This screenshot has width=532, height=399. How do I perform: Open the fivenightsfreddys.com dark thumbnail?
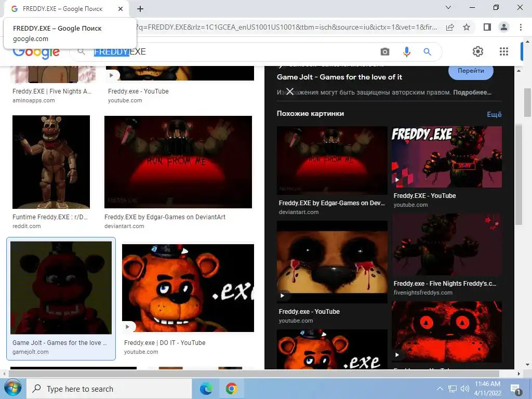tap(446, 244)
